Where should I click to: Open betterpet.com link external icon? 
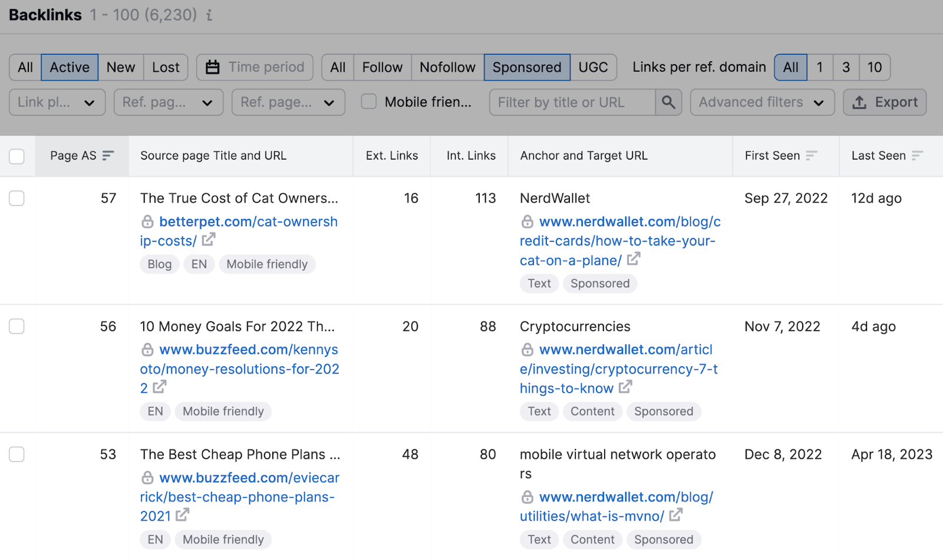point(209,240)
